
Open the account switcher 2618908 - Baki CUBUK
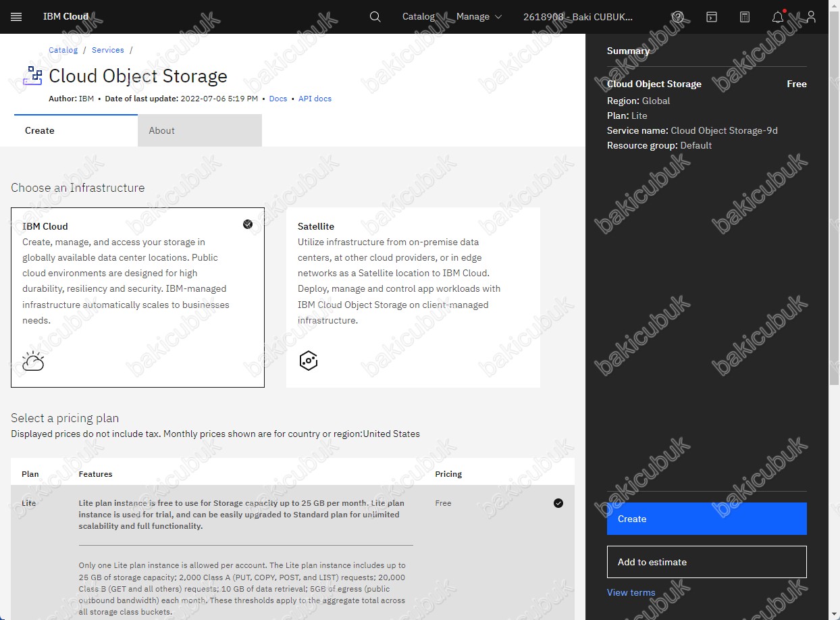coord(578,17)
